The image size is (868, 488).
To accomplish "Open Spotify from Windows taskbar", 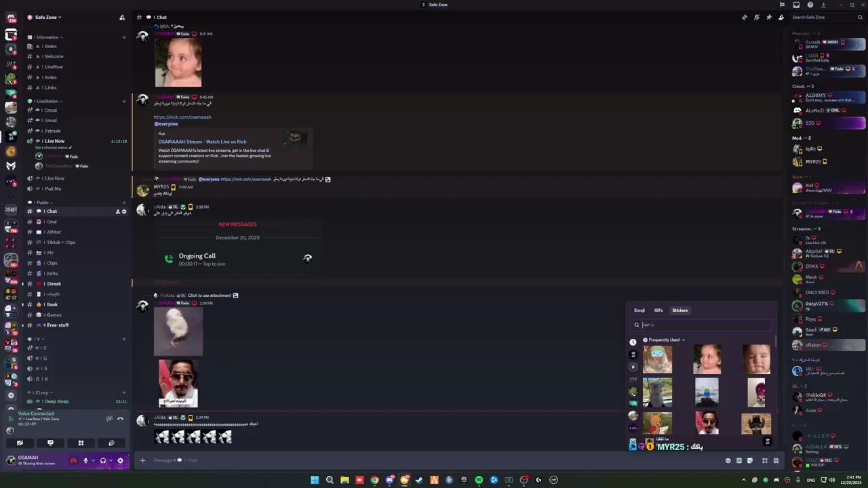I will [479, 480].
